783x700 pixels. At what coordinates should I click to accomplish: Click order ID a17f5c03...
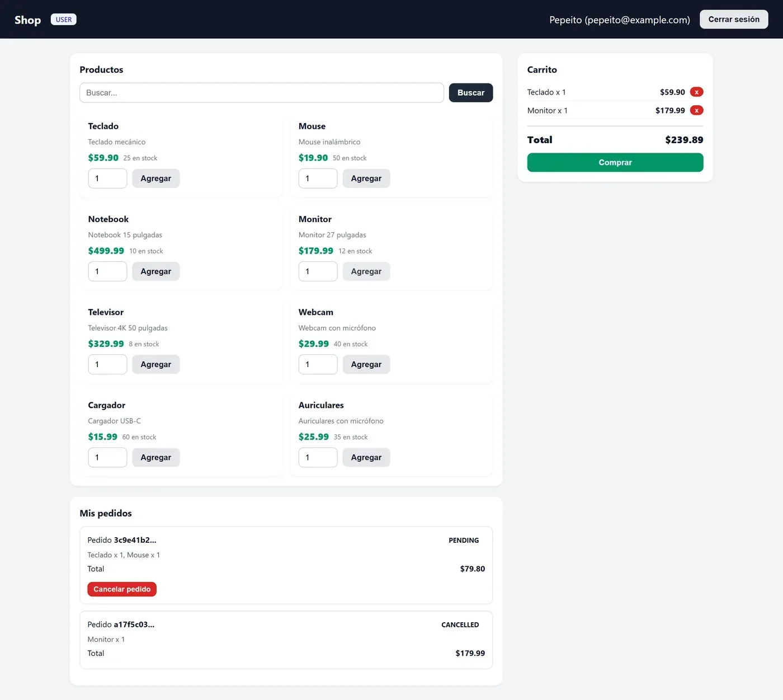[x=134, y=624]
